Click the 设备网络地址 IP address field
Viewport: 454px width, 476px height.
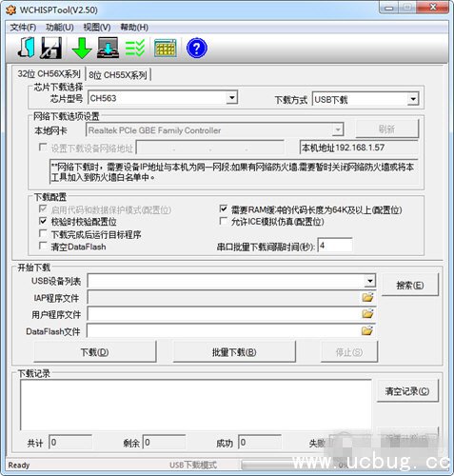(210, 148)
